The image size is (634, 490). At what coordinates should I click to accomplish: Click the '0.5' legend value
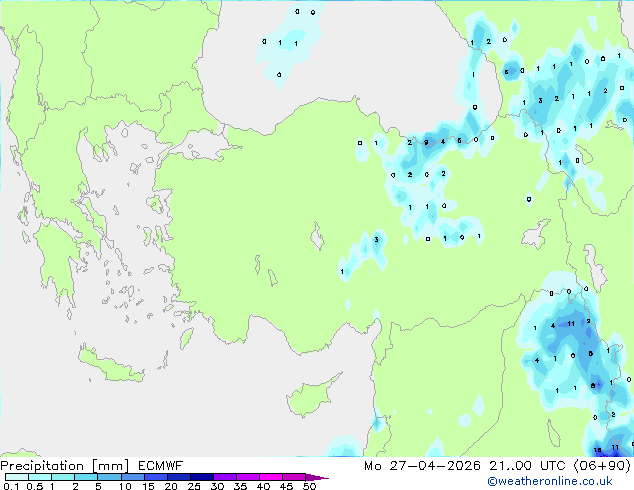click(35, 486)
